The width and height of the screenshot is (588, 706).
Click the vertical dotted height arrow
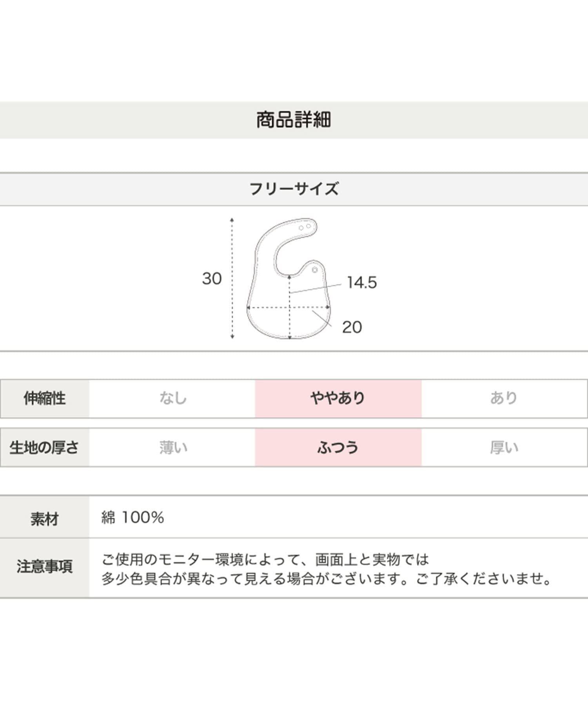pyautogui.click(x=232, y=278)
